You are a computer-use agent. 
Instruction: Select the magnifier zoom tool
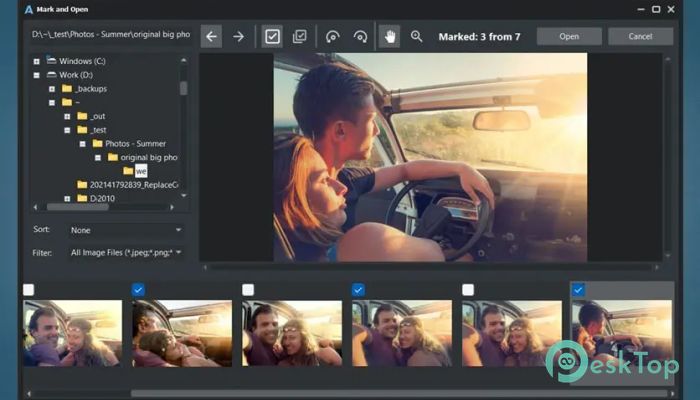point(417,36)
